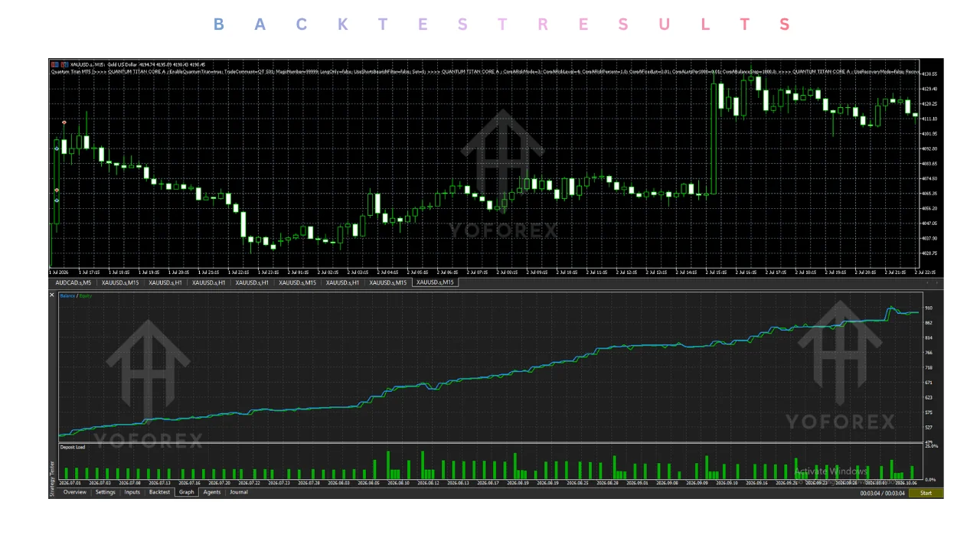Viewport: 980px width, 551px height.
Task: Open the Backtest tab in Strategy Tester
Action: tap(159, 492)
